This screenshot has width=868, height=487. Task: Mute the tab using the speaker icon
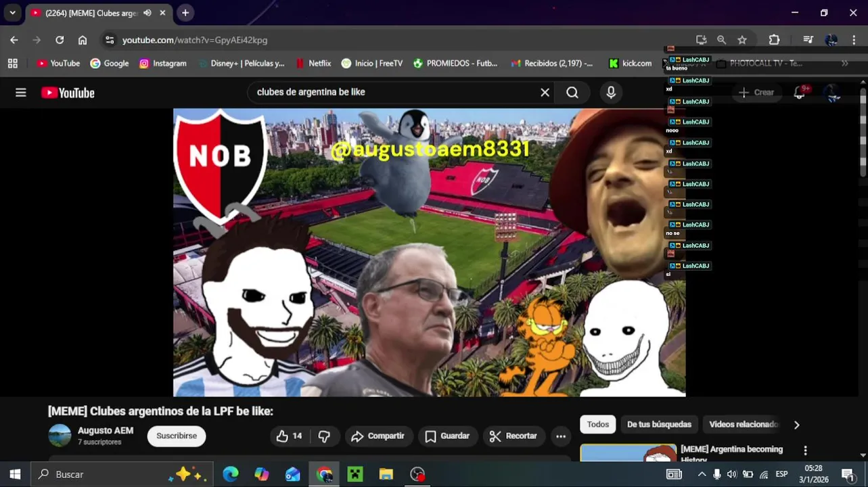(x=147, y=13)
